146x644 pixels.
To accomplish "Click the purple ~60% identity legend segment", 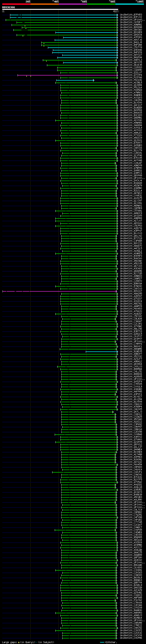I will pyautogui.click(x=73, y=4).
